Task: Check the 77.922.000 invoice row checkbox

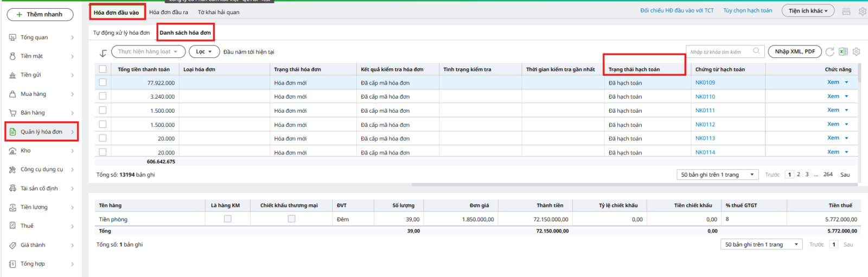Action: tap(103, 82)
